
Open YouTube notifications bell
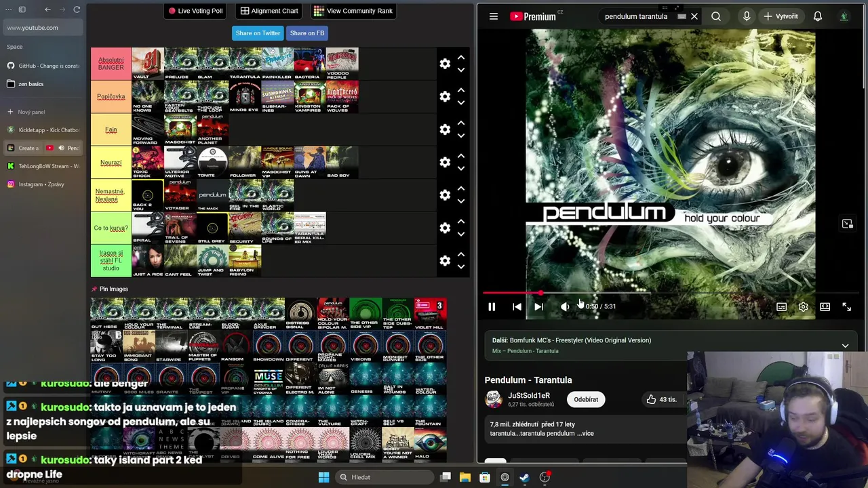(818, 16)
